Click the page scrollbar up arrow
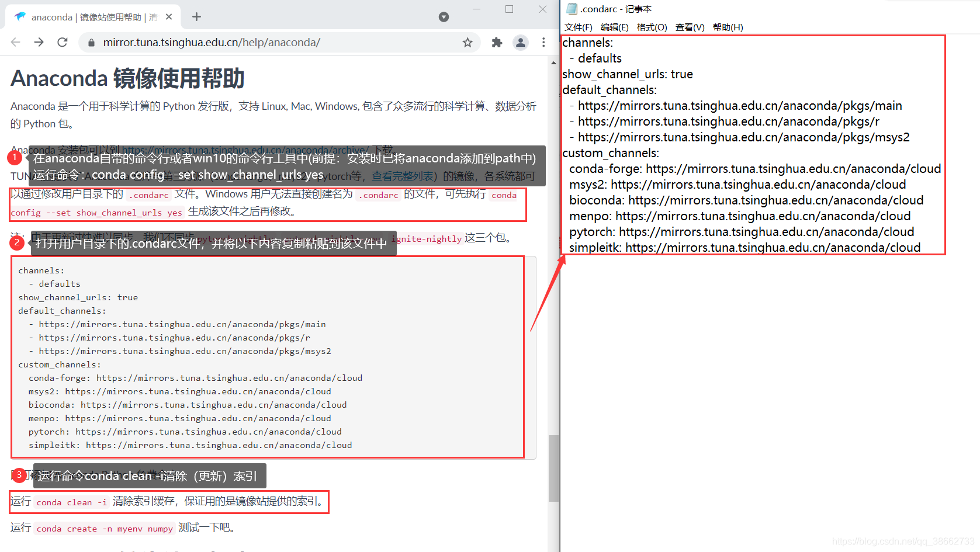Viewport: 980px width, 552px height. coord(553,63)
